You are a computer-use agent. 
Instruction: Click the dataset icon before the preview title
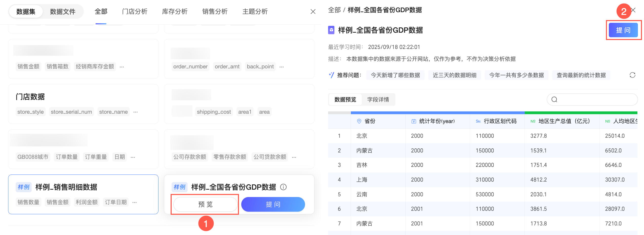click(x=331, y=30)
